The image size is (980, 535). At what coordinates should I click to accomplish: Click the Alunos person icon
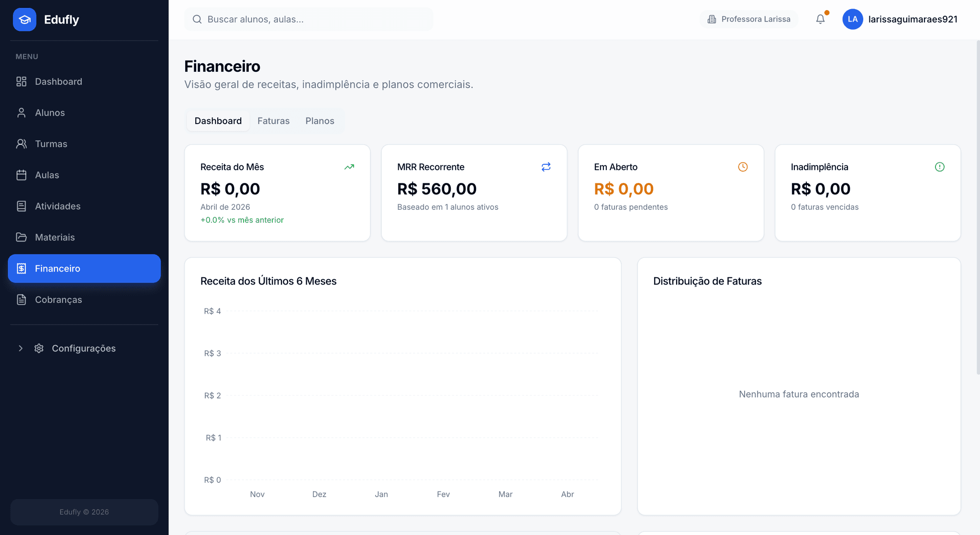21,113
